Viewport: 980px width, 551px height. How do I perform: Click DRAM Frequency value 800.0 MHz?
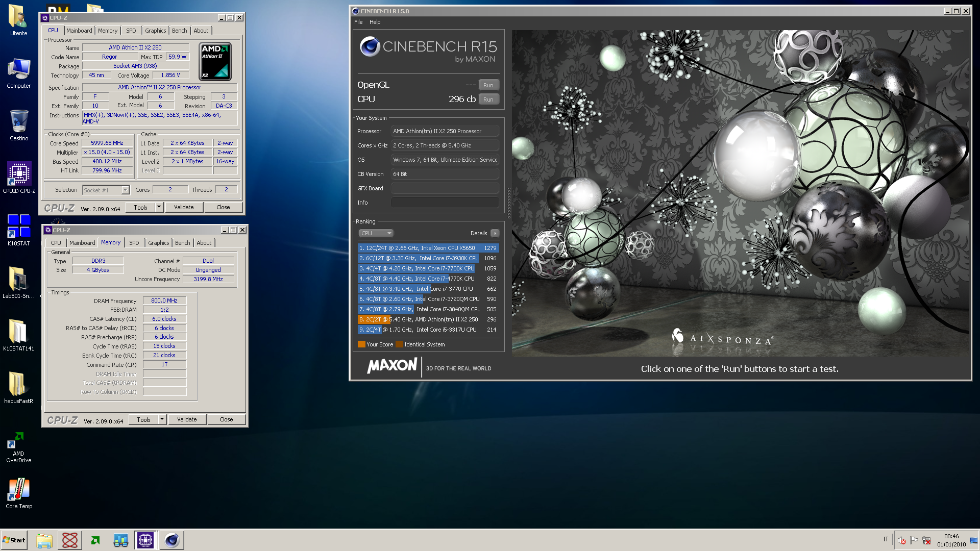164,300
